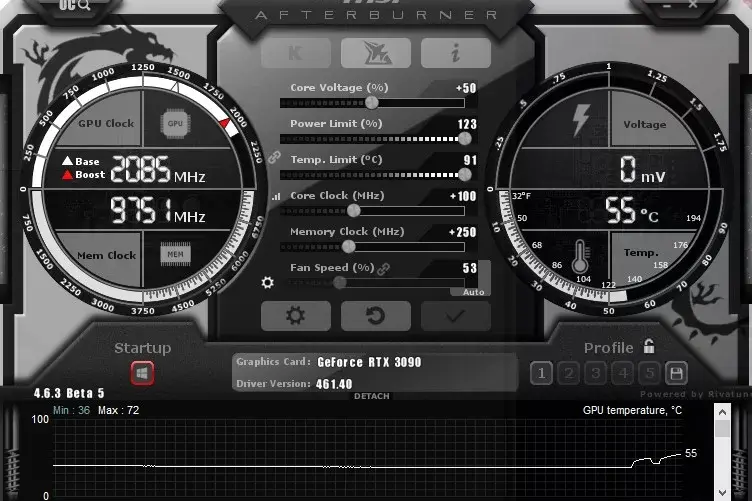Select profile slot 5
The image size is (752, 501).
tap(649, 373)
